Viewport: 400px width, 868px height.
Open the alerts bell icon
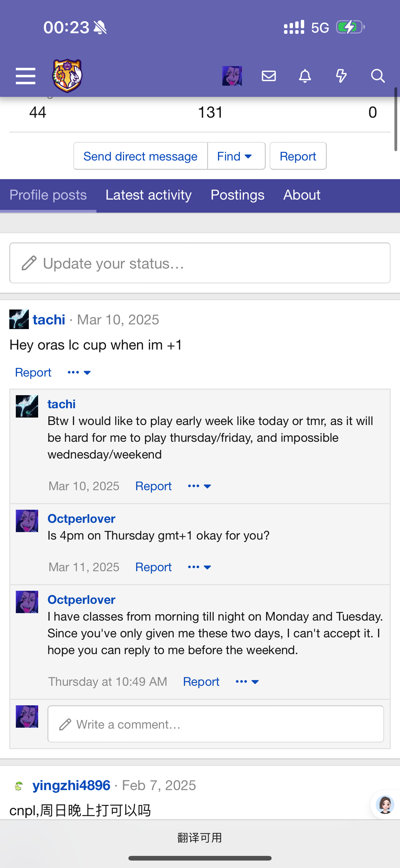305,76
